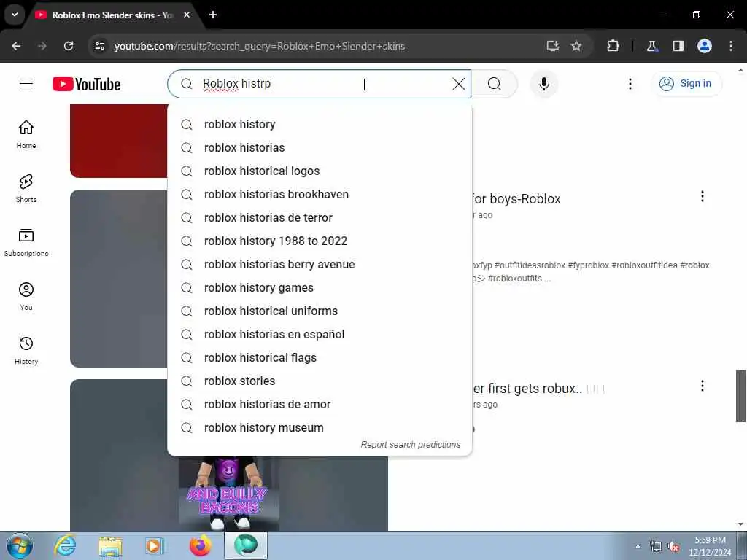Select suggestion "roblox historias brookhaven"
Viewport: 747px width, 560px height.
[x=320, y=194]
